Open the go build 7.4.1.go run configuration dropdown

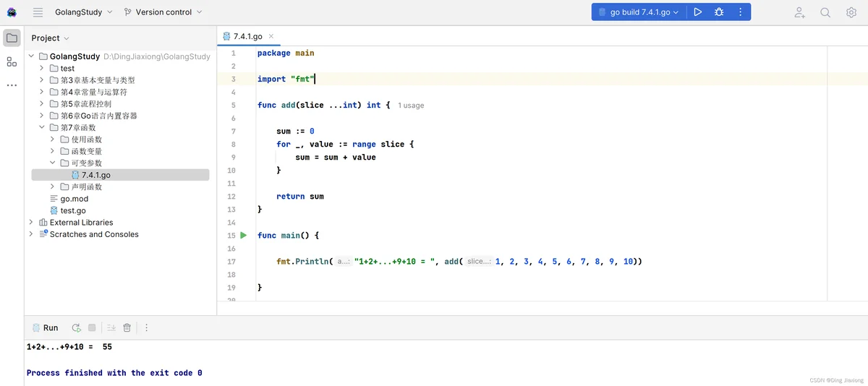(637, 12)
